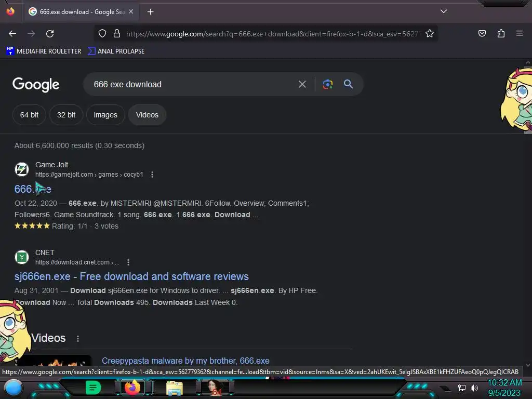The height and width of the screenshot is (399, 532).
Task: Open Game Jolt result options menu
Action: pyautogui.click(x=152, y=175)
